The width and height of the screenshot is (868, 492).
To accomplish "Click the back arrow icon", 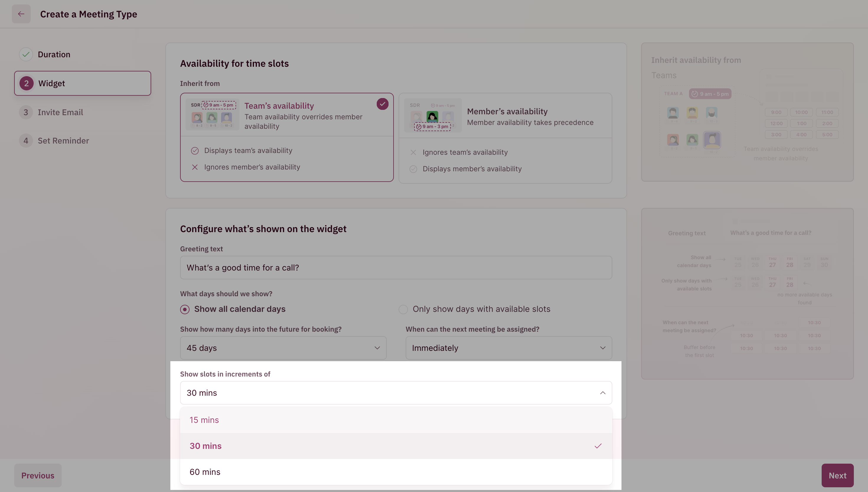I will [21, 14].
